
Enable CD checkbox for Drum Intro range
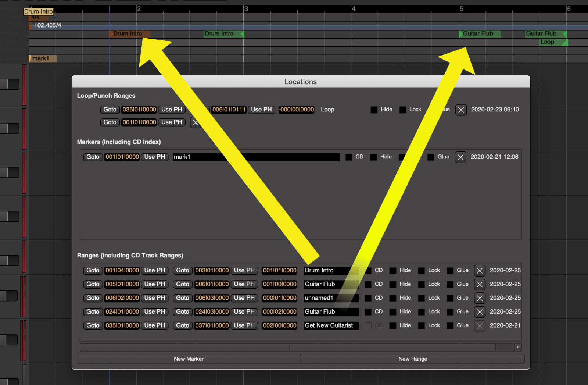pos(368,271)
